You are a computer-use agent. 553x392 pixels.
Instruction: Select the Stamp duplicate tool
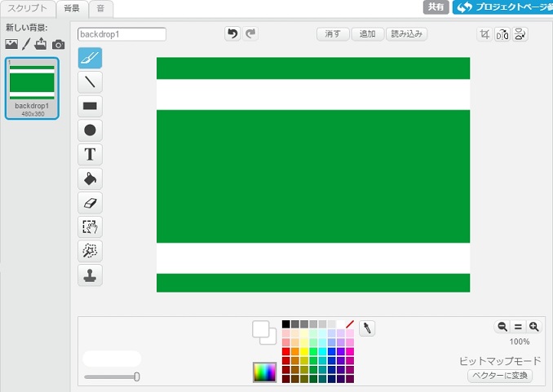coord(90,275)
